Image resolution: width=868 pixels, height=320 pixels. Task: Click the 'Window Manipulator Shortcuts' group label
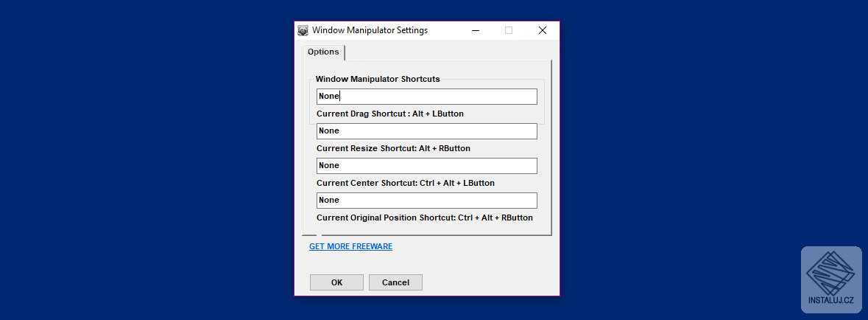pos(378,80)
